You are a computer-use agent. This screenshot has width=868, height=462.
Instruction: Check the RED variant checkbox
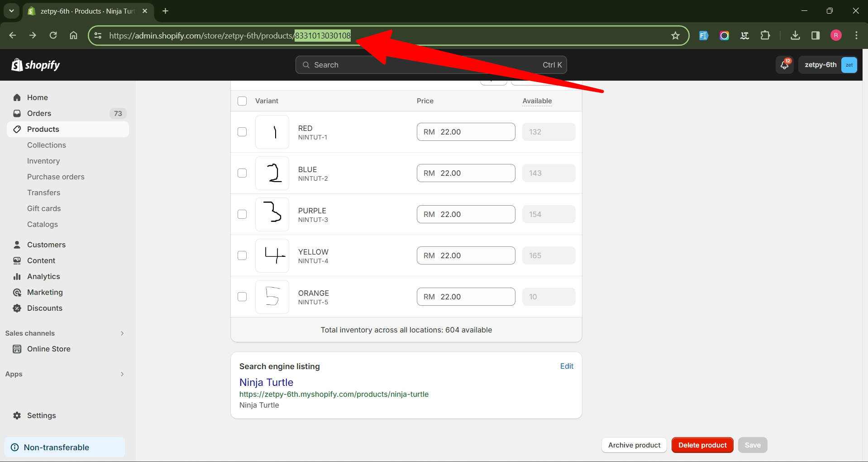click(x=242, y=132)
